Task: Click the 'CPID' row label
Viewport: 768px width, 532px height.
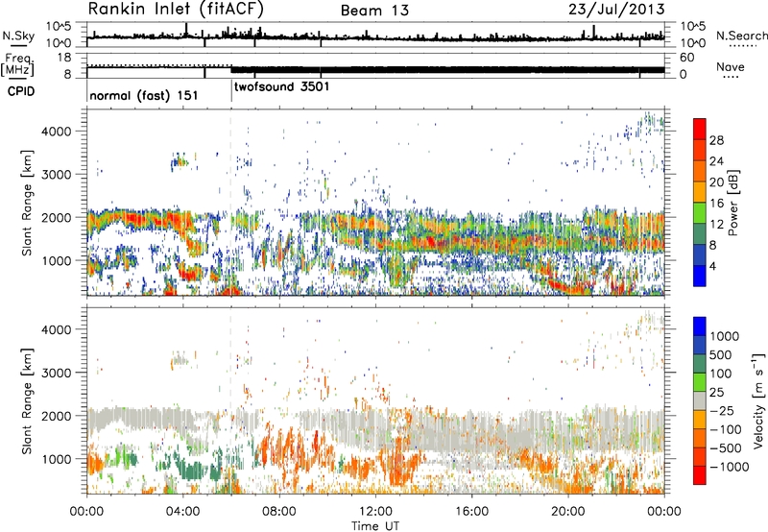Action: coord(21,91)
